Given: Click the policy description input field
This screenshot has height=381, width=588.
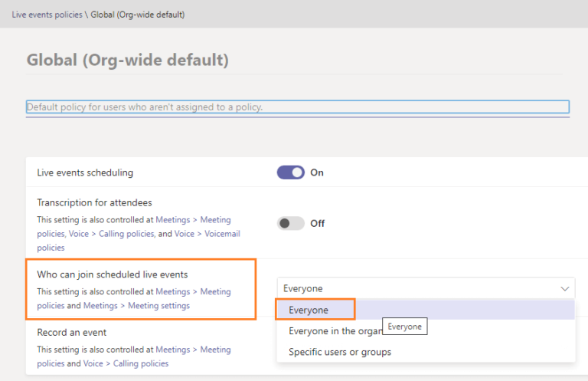Looking at the screenshot, I should 298,107.
